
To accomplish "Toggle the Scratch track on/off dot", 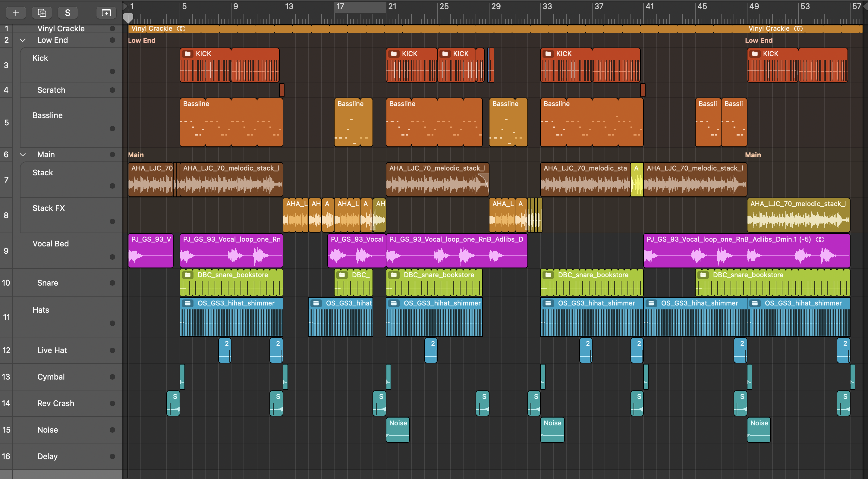I will (112, 90).
